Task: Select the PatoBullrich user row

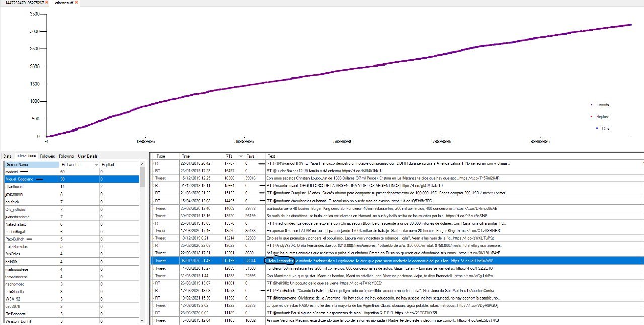Action: click(71, 239)
